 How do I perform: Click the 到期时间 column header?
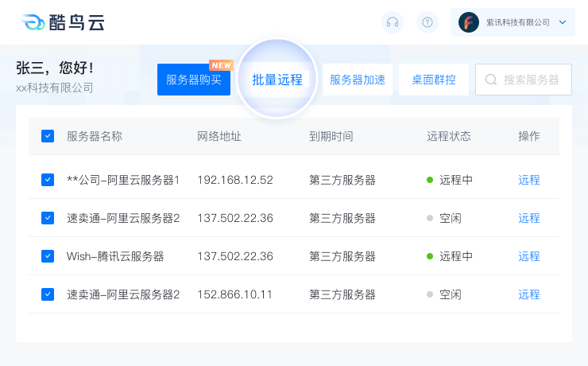click(331, 136)
